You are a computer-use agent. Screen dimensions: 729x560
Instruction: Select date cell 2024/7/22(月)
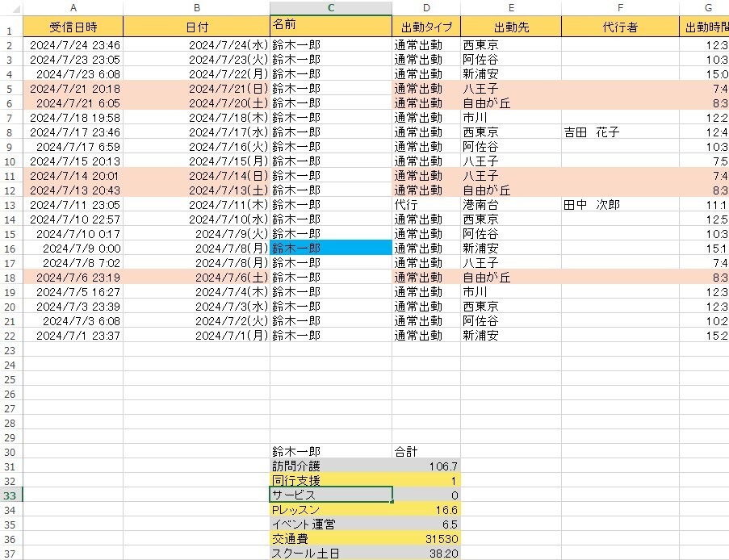(197, 74)
